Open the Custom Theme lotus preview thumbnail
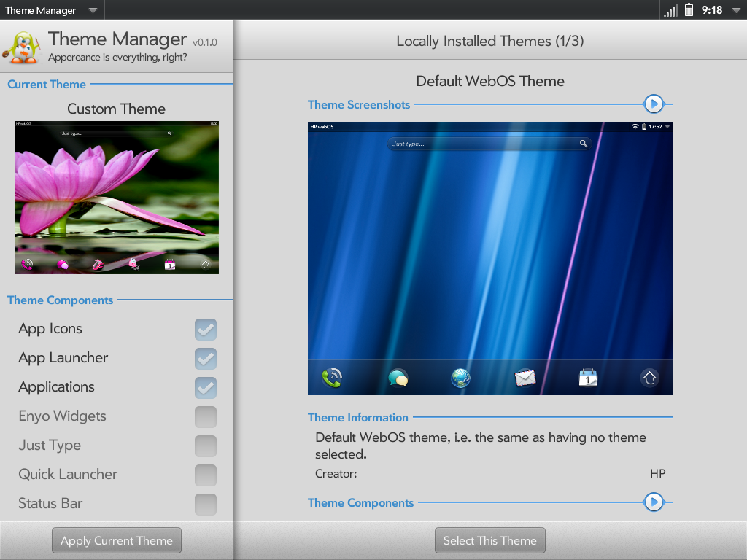This screenshot has height=560, width=747. [x=117, y=197]
